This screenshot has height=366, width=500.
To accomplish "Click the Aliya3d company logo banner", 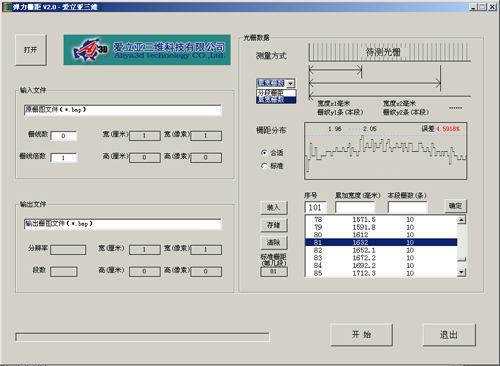I will point(147,50).
